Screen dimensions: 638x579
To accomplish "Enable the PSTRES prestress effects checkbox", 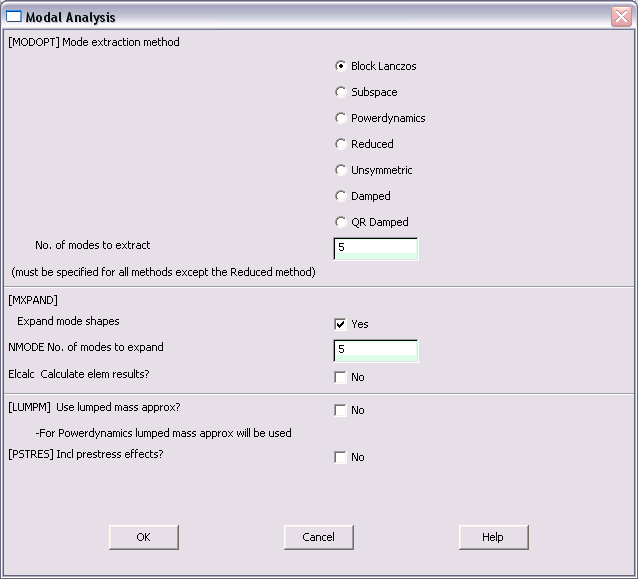I will pos(340,457).
